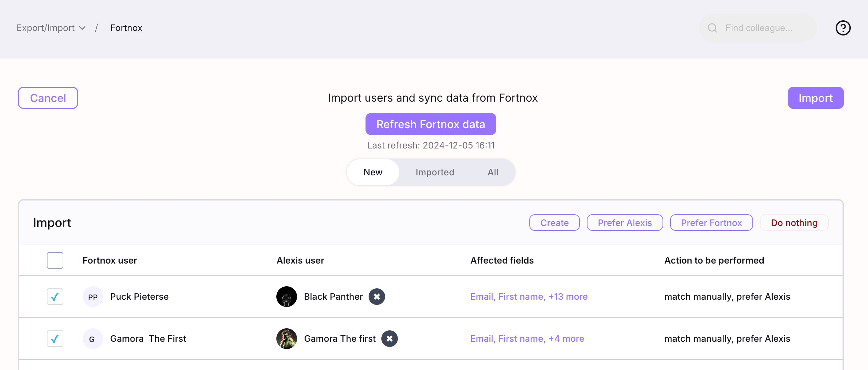Screen dimensions: 868x370
Task: Remove Black Panther match with X icon
Action: (x=377, y=297)
